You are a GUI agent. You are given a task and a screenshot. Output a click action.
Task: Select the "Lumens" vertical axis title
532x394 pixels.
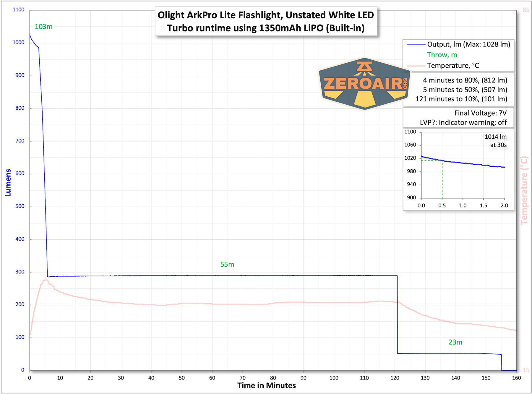(x=8, y=182)
